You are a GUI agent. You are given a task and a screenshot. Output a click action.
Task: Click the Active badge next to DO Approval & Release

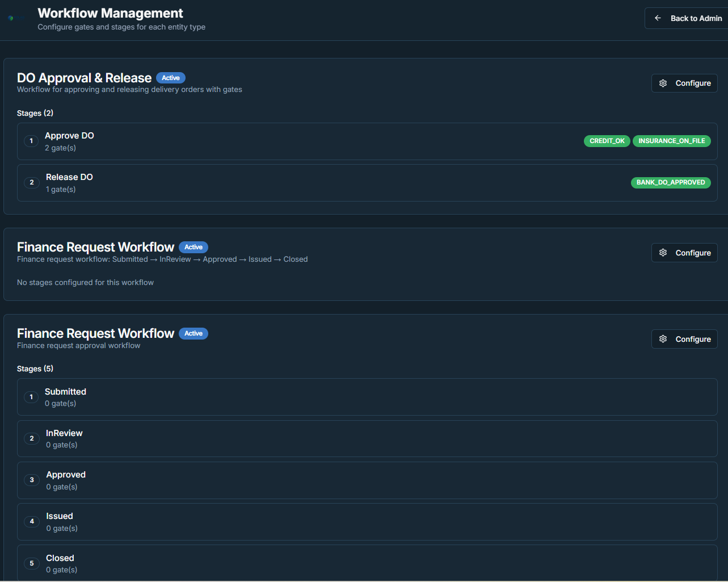coord(171,78)
